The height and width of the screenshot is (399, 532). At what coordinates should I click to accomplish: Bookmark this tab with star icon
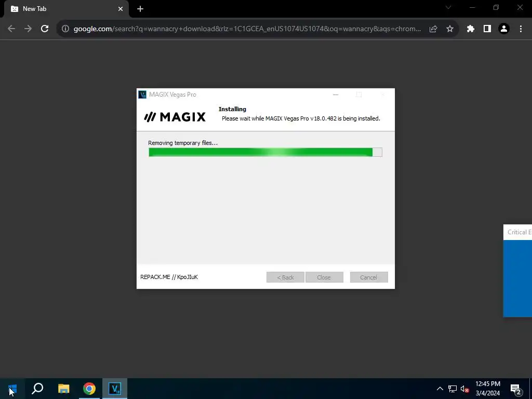[x=450, y=29]
